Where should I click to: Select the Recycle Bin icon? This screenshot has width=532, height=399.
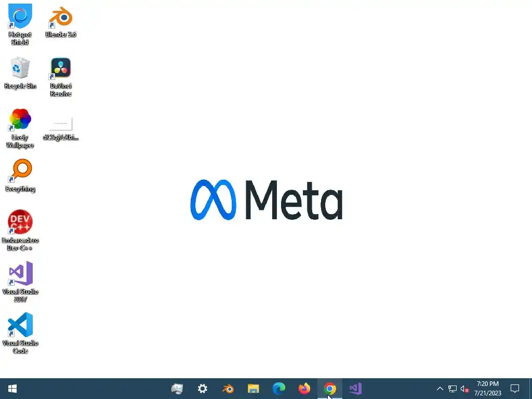pyautogui.click(x=20, y=73)
